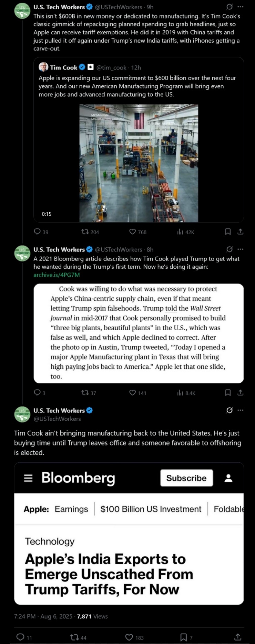Like the first tweet with 768 likes

coord(133,232)
